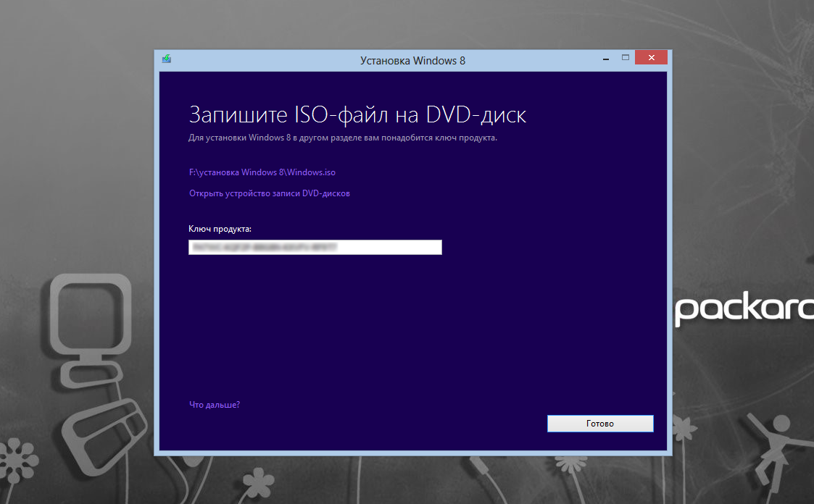Open the F:\установка Windows 8\Windows.iso link
Viewport: 814px width, 504px height.
click(262, 172)
